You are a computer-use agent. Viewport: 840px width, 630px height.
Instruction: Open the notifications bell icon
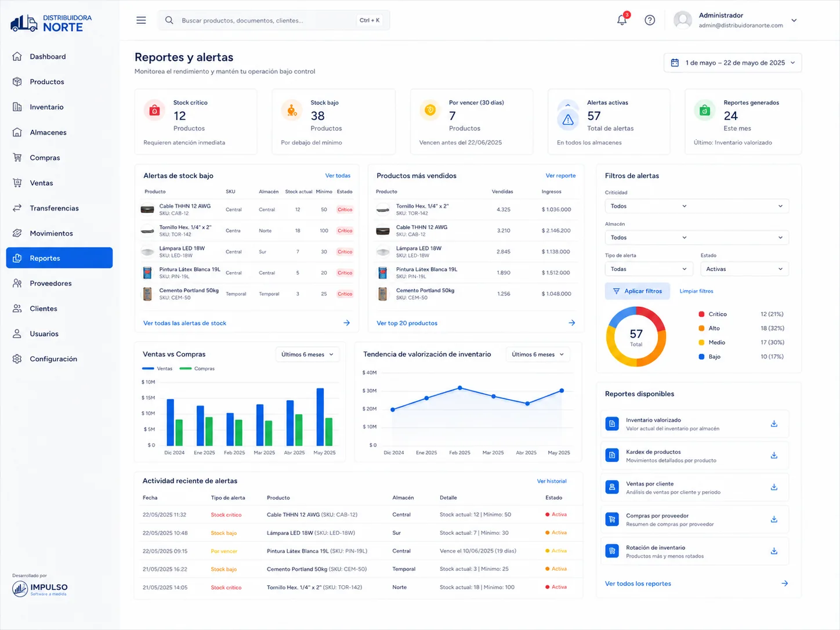point(622,20)
